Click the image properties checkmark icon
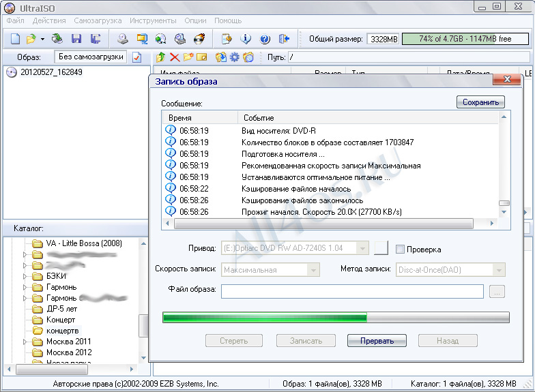The height and width of the screenshot is (392, 535). point(136,57)
